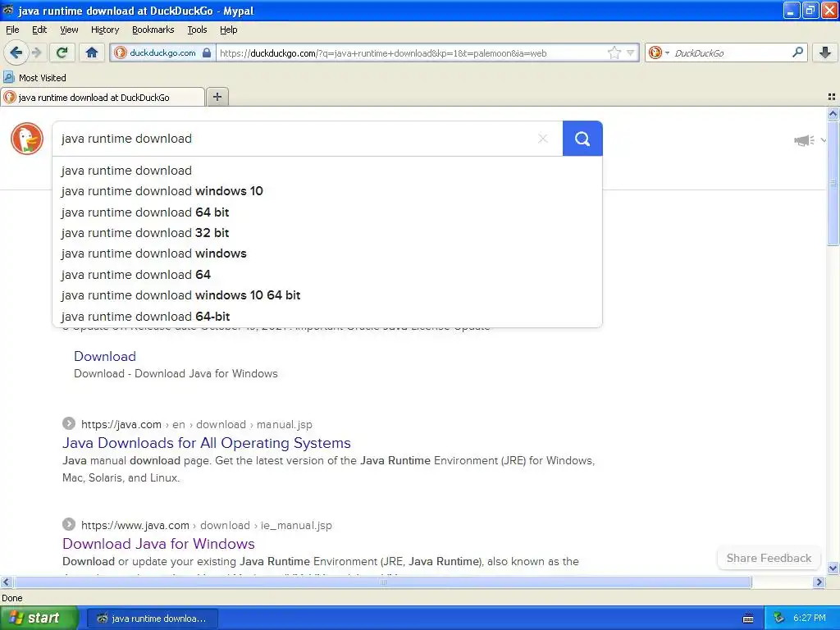Open the History menu

[104, 30]
